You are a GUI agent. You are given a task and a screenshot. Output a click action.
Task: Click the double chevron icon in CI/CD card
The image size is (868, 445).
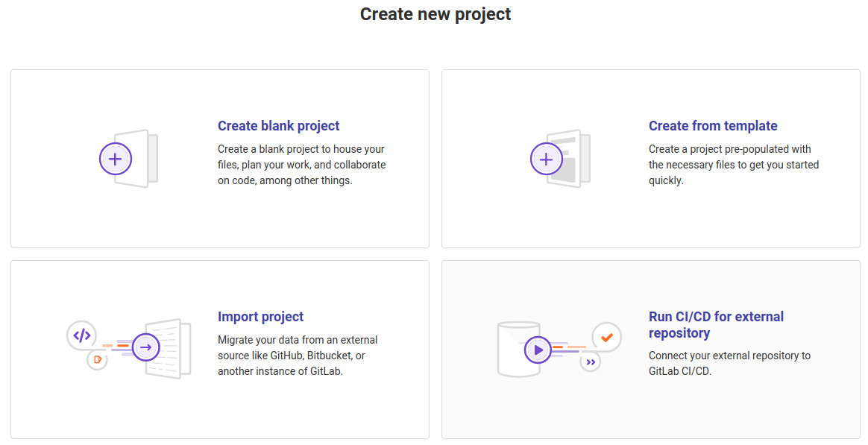[591, 362]
